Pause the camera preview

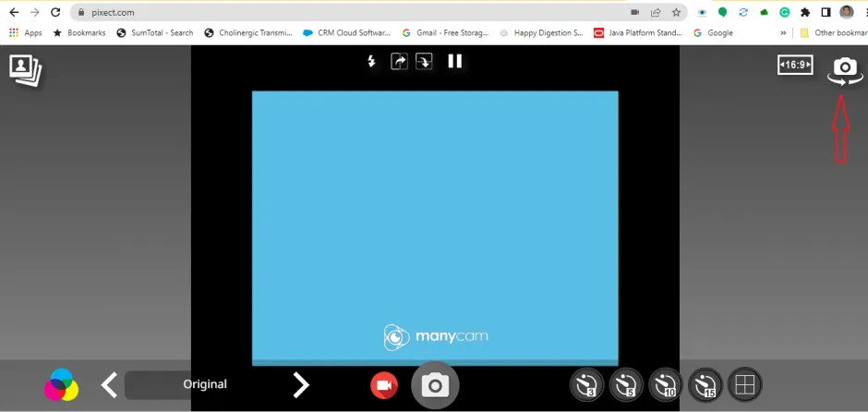click(455, 61)
